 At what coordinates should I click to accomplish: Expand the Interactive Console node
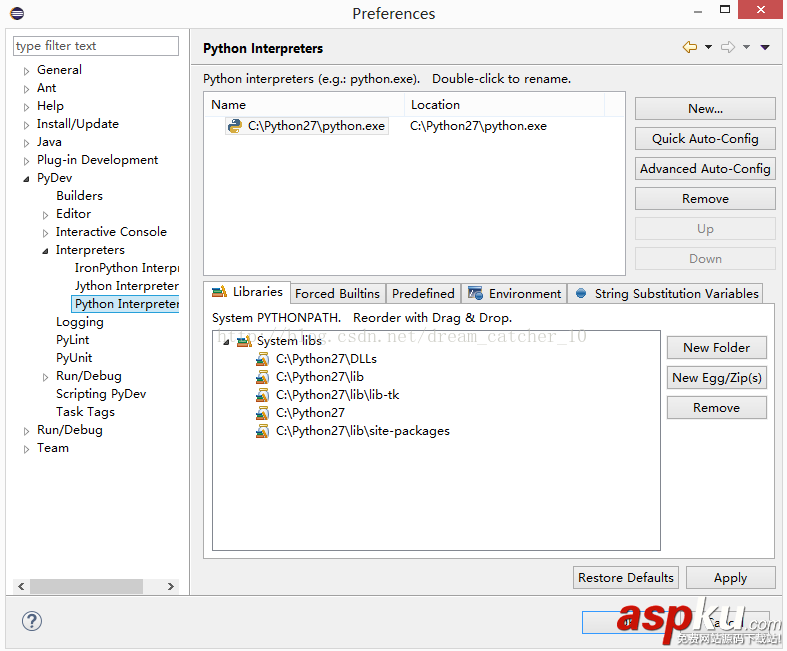pyautogui.click(x=45, y=233)
